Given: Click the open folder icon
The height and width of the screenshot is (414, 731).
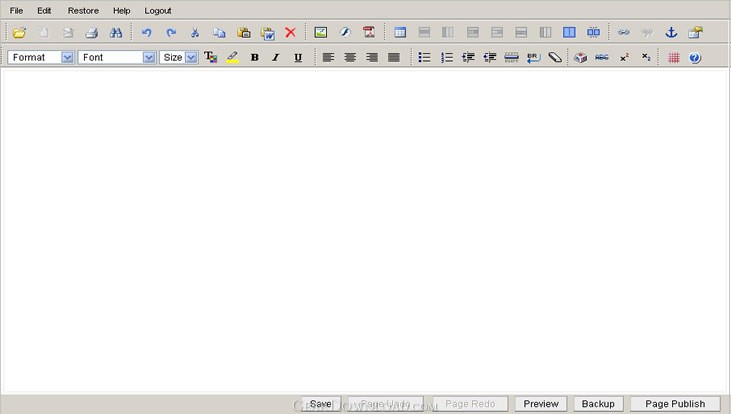Looking at the screenshot, I should (19, 33).
